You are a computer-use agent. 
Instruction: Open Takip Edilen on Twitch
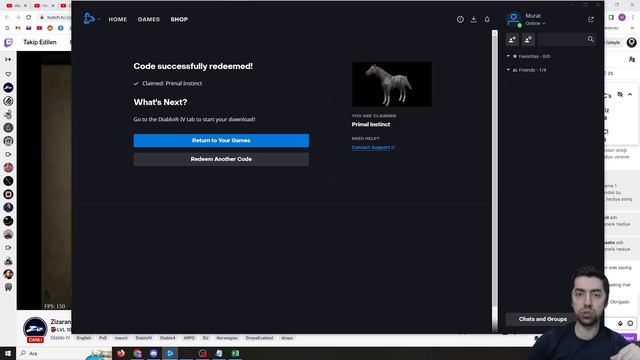pos(40,42)
